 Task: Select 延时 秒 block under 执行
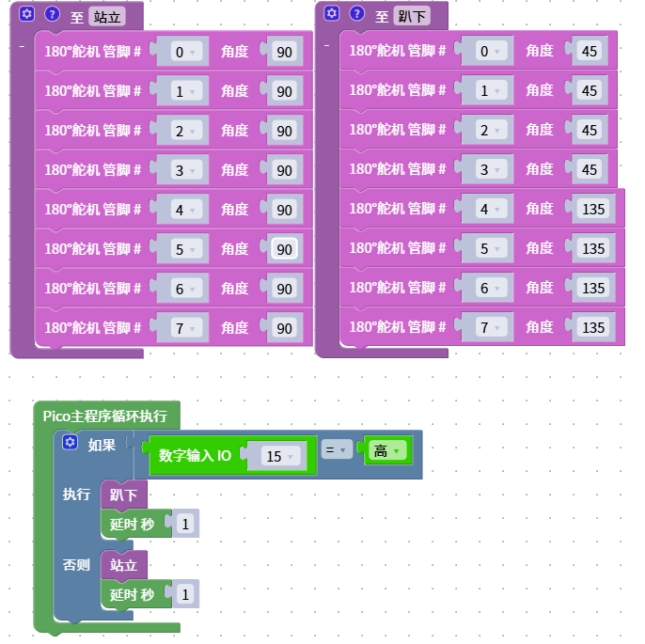click(x=132, y=524)
